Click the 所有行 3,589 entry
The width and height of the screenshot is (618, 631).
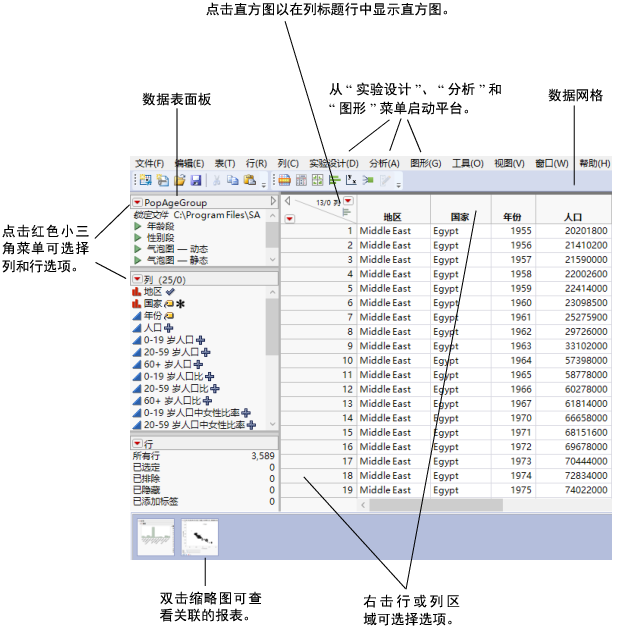point(204,456)
